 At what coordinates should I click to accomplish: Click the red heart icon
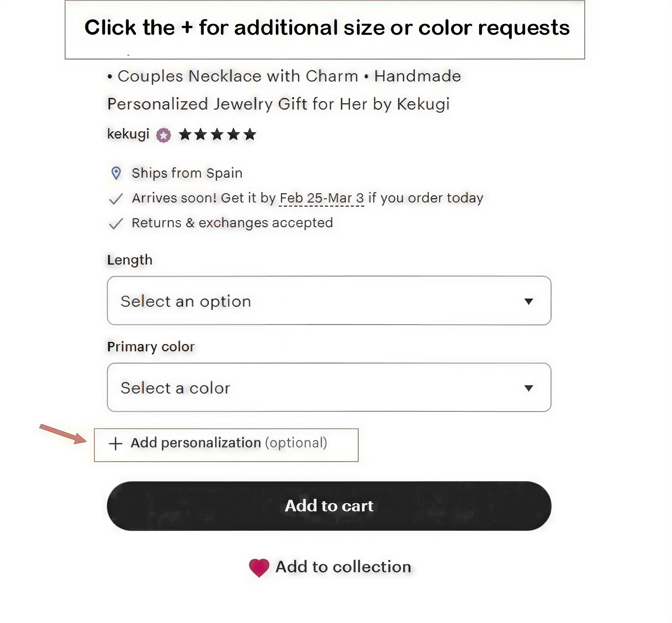(259, 567)
